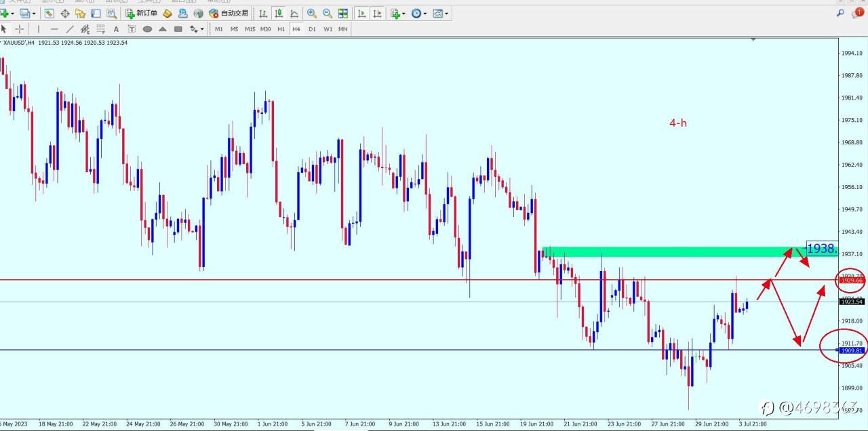Draw a horizontal line
Viewport: 868px width, 431px height.
(x=54, y=29)
